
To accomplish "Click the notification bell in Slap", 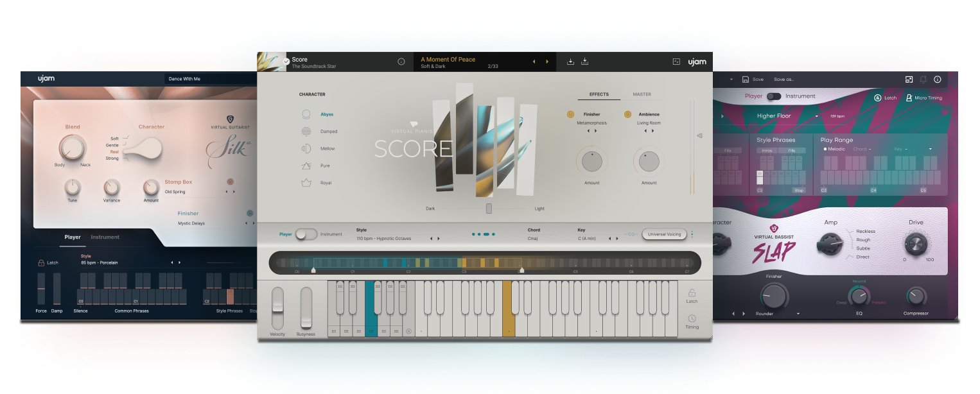I will (923, 80).
